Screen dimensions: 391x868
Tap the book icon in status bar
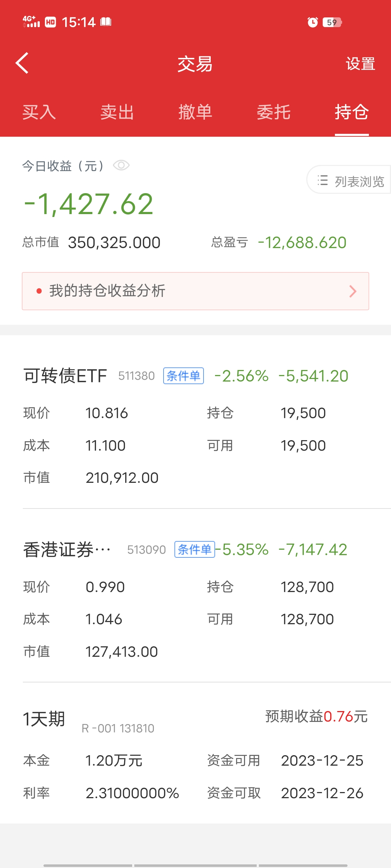click(x=106, y=22)
